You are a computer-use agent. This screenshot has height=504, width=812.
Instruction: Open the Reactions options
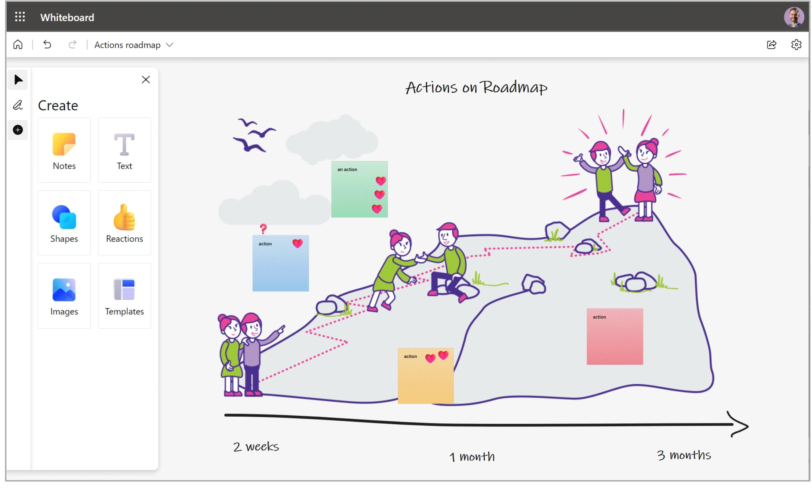[124, 223]
